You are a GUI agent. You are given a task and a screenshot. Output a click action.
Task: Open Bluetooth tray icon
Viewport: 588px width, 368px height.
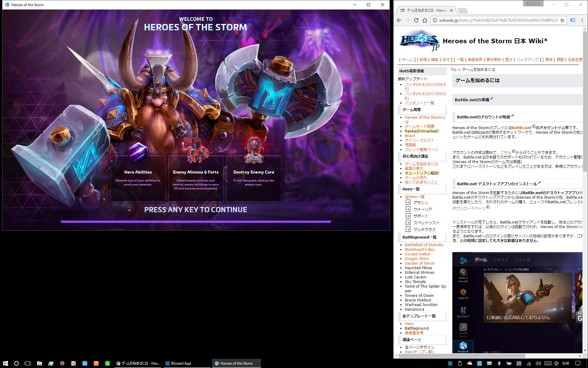click(x=499, y=363)
